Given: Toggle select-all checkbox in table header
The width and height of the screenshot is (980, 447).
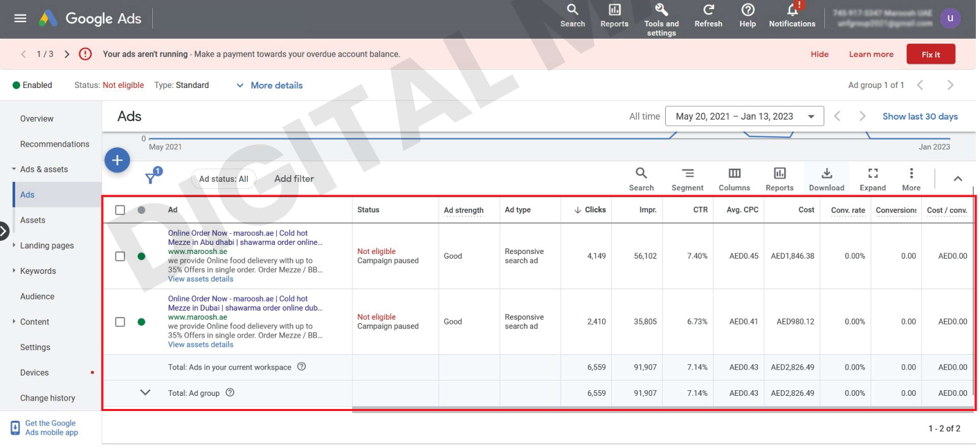Looking at the screenshot, I should (x=120, y=210).
